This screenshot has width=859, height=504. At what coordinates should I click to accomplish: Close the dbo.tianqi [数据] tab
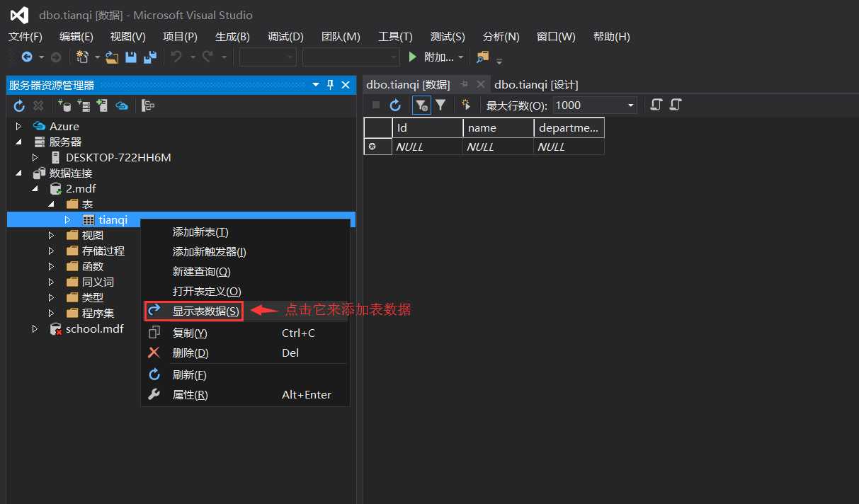pyautogui.click(x=481, y=84)
